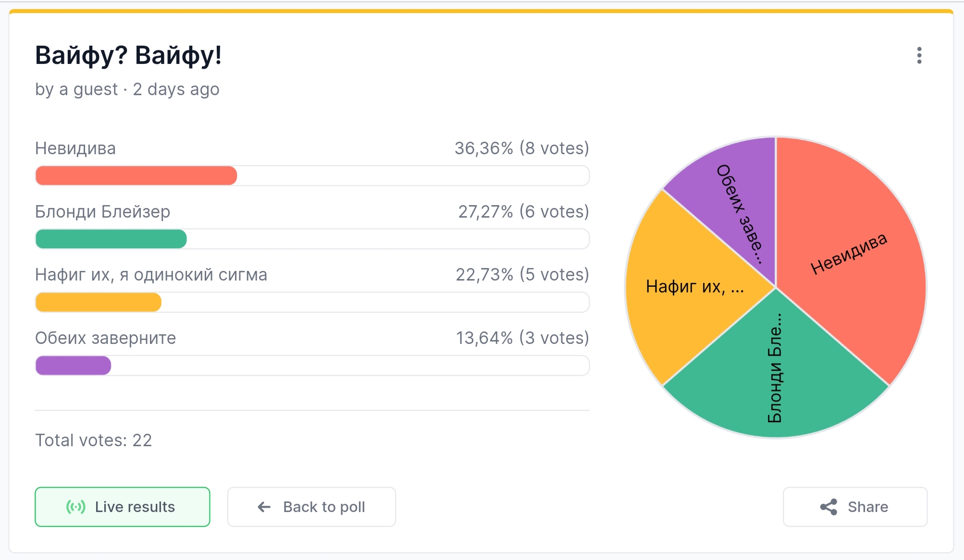Go back to the poll
This screenshot has width=964, height=560.
point(311,507)
